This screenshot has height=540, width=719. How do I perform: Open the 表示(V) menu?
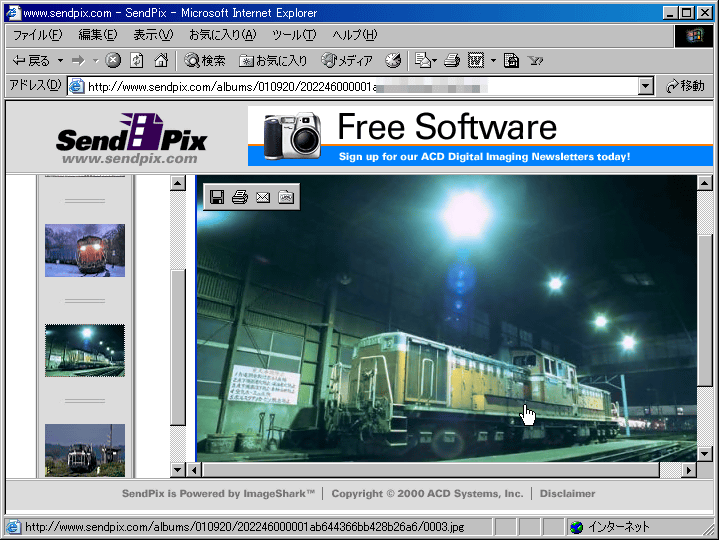tap(153, 35)
